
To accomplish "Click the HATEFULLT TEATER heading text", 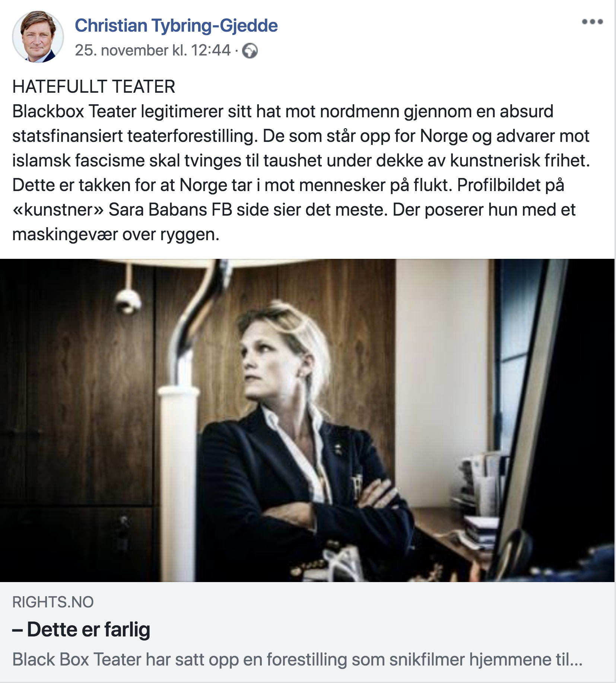I will click(94, 87).
